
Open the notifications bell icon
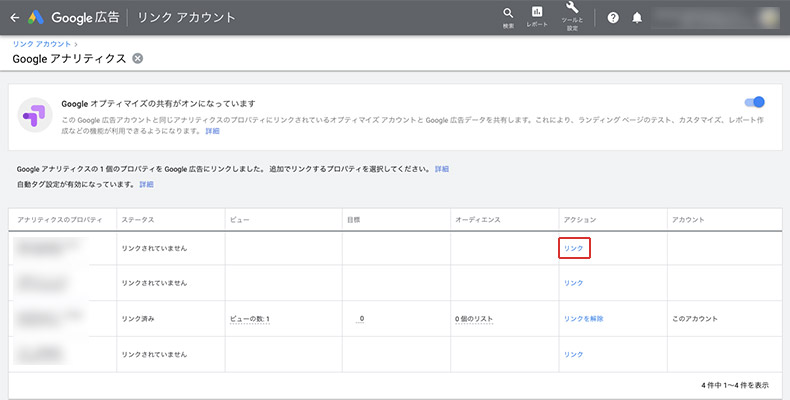pos(637,18)
